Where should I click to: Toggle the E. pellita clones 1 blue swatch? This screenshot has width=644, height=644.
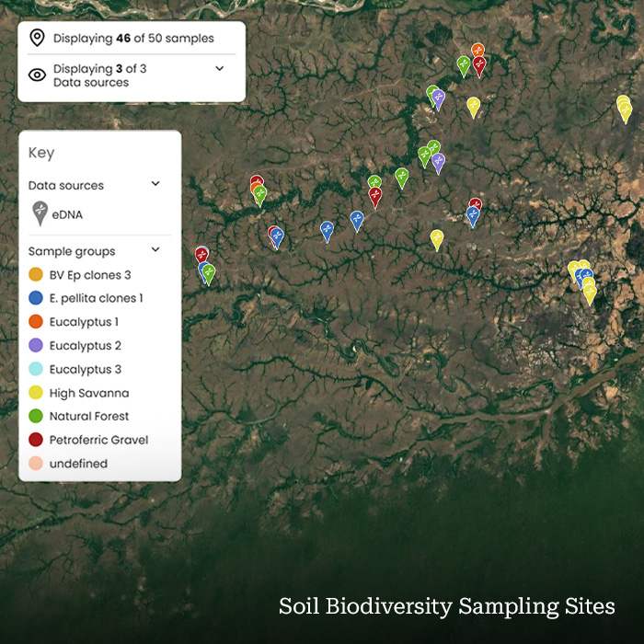36,298
